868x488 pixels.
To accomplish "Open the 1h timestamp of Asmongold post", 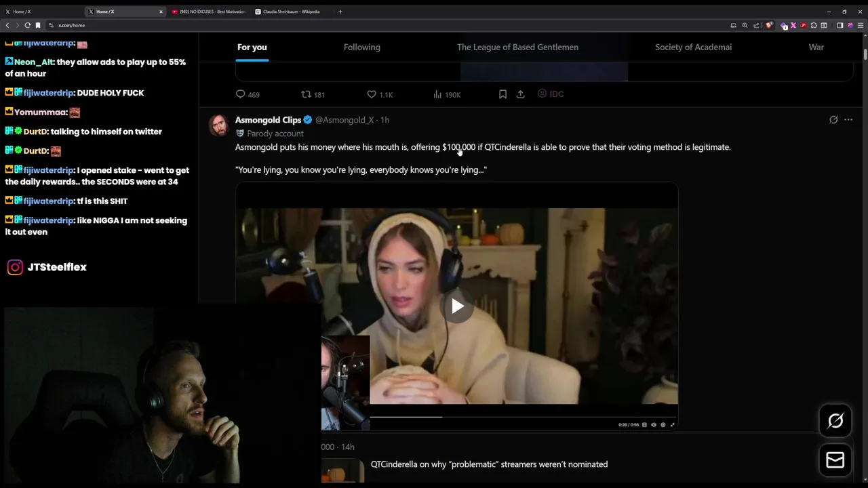I will tap(384, 120).
